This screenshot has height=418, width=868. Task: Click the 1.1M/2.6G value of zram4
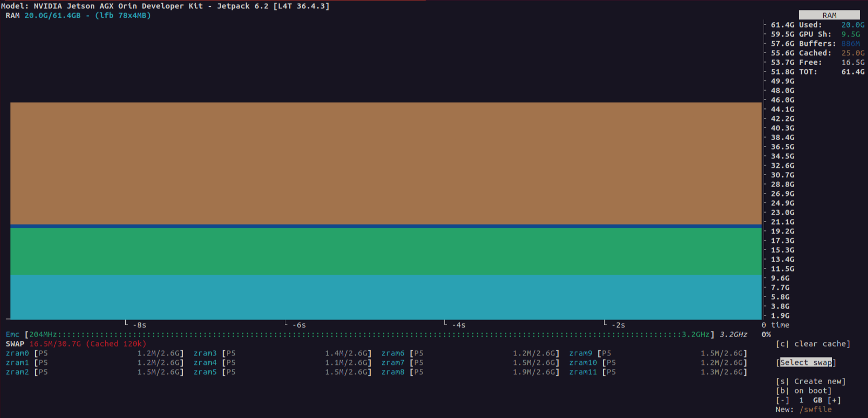tap(346, 362)
